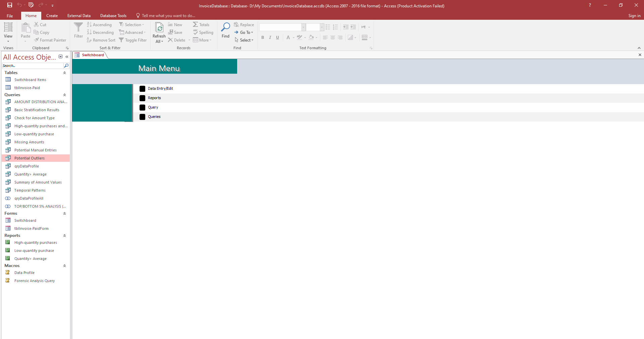Click New record button
This screenshot has height=339, width=644.
pyautogui.click(x=175, y=25)
